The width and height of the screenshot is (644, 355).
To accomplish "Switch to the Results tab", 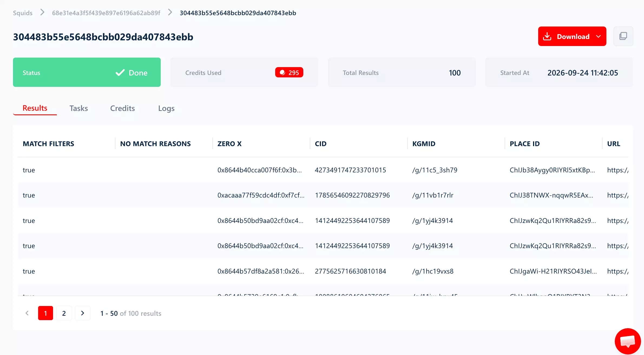I will pyautogui.click(x=35, y=108).
